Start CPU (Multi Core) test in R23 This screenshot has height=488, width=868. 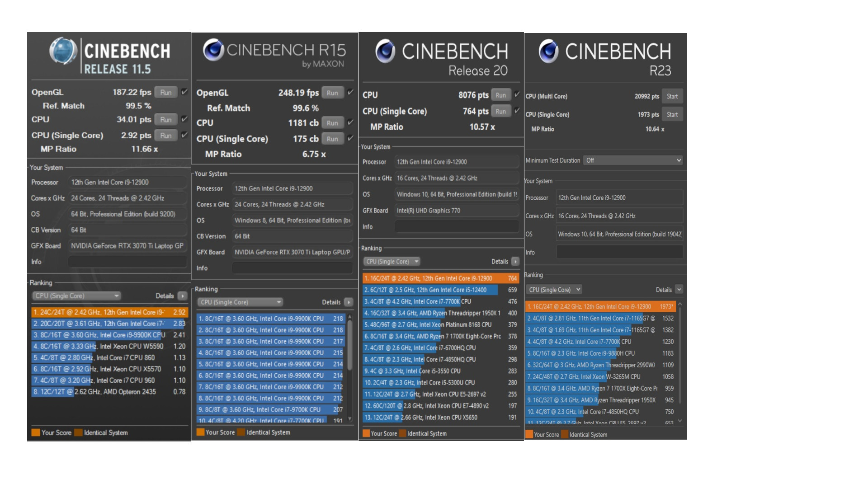click(672, 96)
